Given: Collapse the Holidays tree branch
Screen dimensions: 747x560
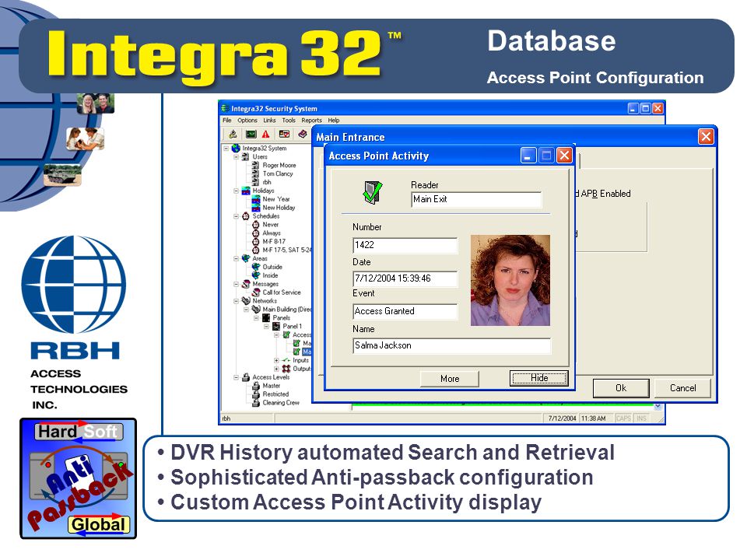Looking at the screenshot, I should (x=237, y=191).
